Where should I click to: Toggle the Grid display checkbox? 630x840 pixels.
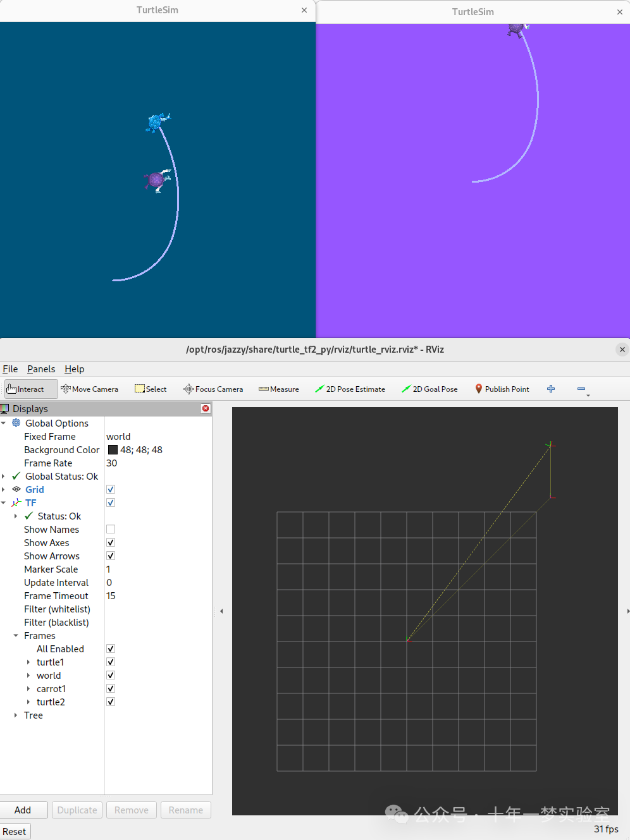coord(111,489)
